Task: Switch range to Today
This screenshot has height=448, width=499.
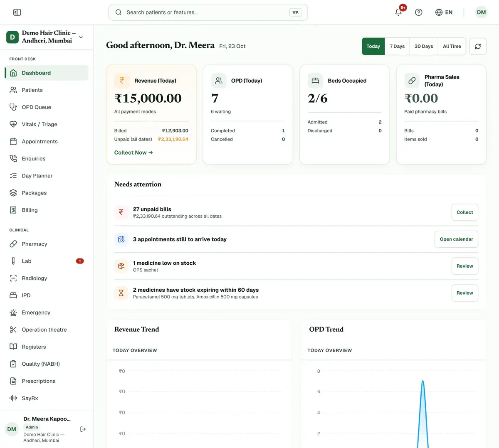Action: (x=373, y=47)
